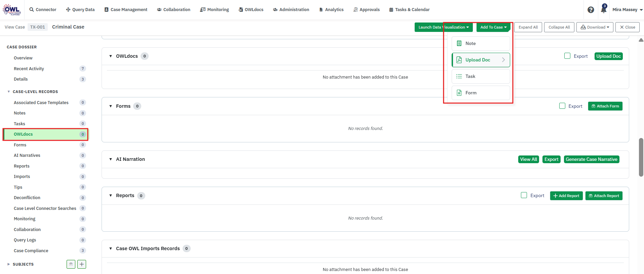Click the Add Report button
644x274 pixels.
pos(566,196)
